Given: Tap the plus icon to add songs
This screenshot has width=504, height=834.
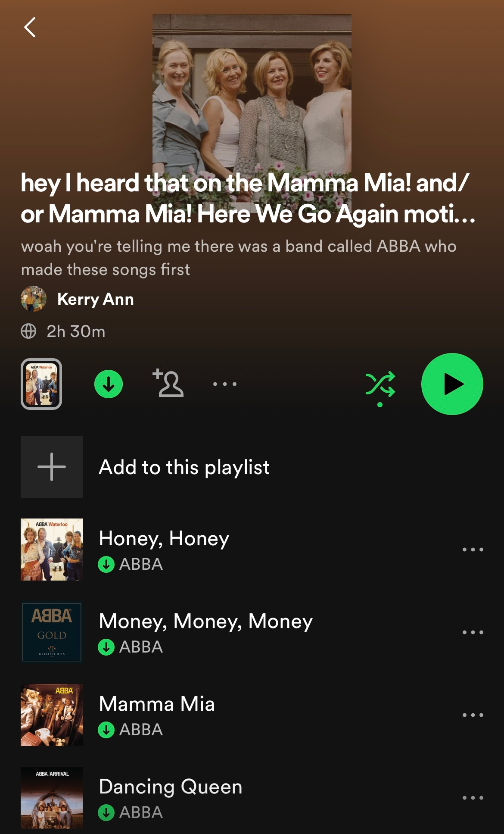Looking at the screenshot, I should coord(52,467).
